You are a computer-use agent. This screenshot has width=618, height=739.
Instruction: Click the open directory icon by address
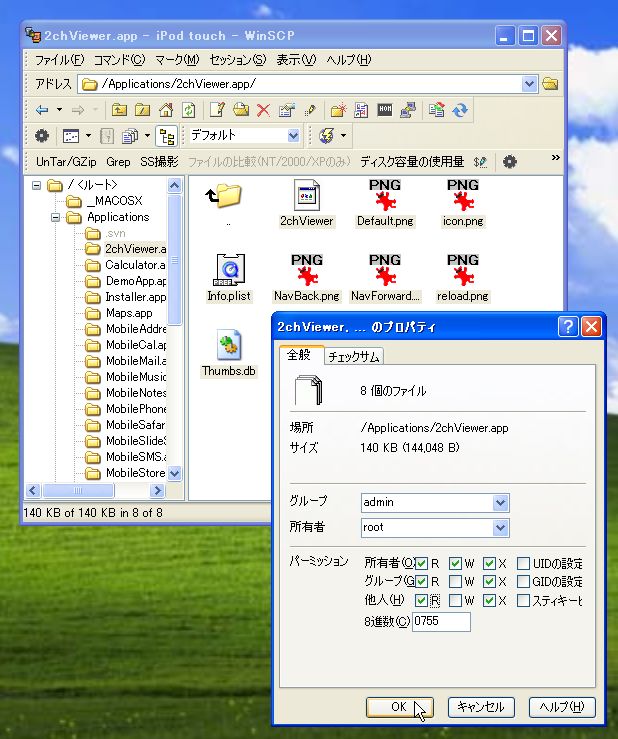point(550,84)
